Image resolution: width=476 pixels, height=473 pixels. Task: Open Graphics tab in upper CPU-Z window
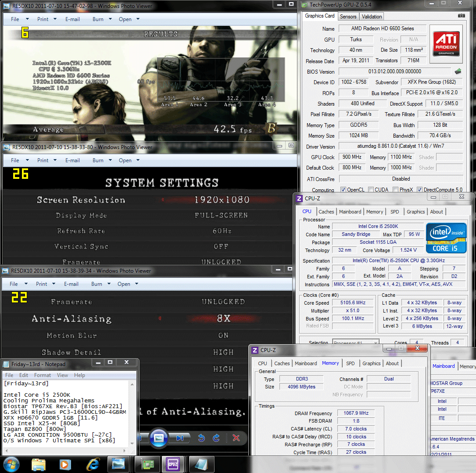tap(415, 212)
